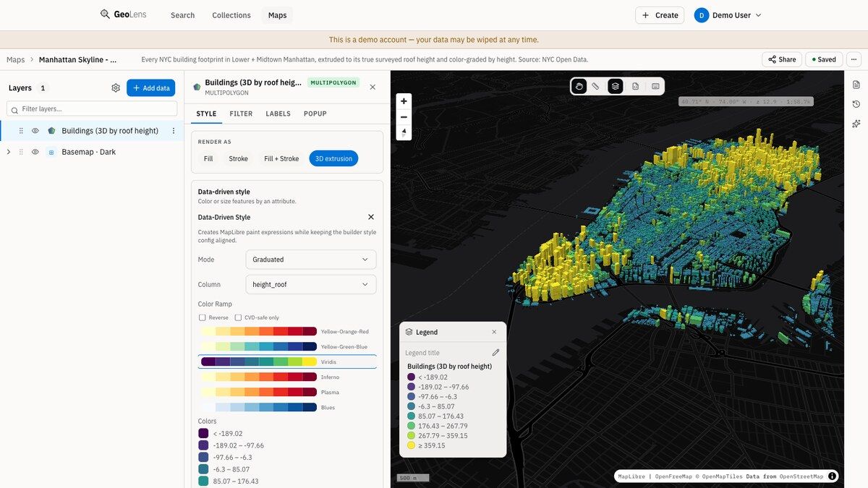Open the AI sparkle assistant icon
The width and height of the screenshot is (868, 488).
pos(856,124)
